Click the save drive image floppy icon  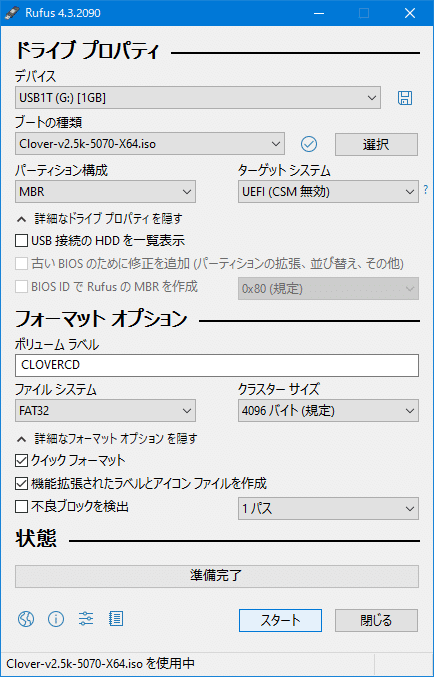(x=405, y=98)
